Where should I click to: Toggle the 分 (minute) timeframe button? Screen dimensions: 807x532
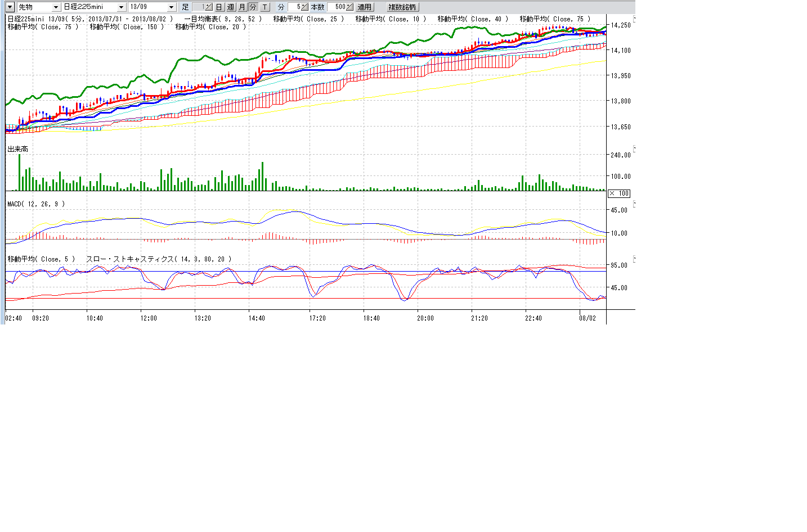(x=253, y=7)
